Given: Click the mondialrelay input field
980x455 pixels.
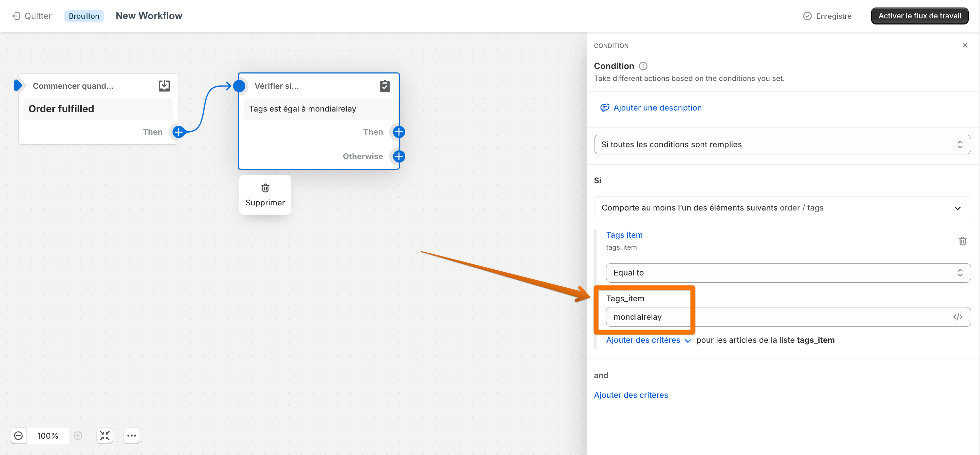Looking at the screenshot, I should [788, 317].
